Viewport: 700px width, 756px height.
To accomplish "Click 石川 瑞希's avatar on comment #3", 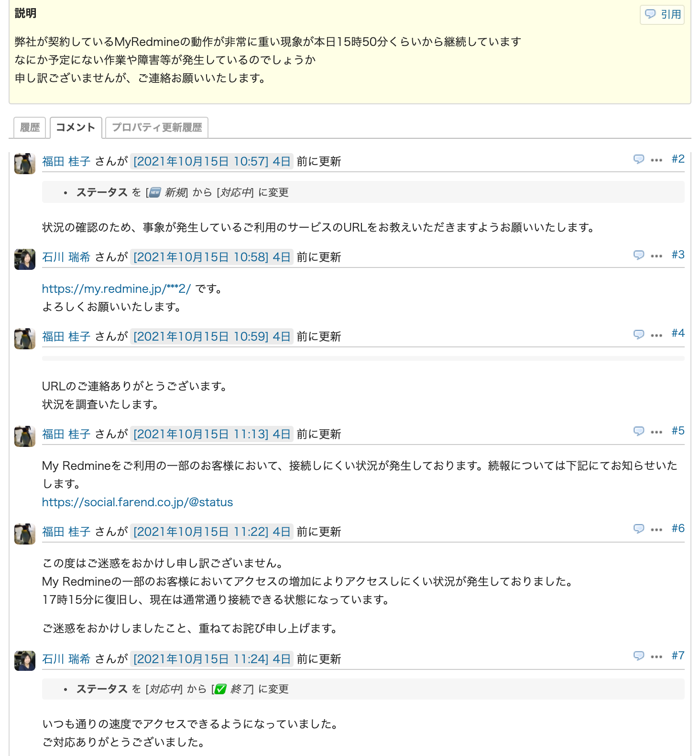I will (x=25, y=259).
